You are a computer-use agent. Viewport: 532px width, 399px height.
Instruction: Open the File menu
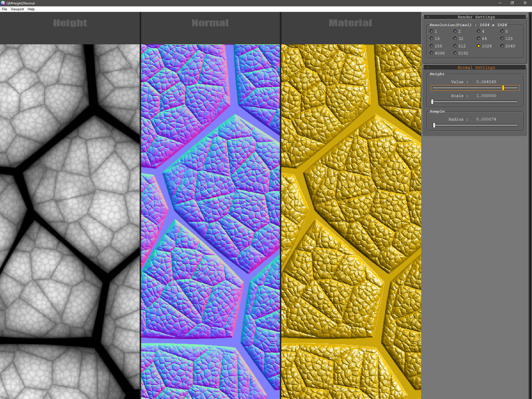pos(4,9)
